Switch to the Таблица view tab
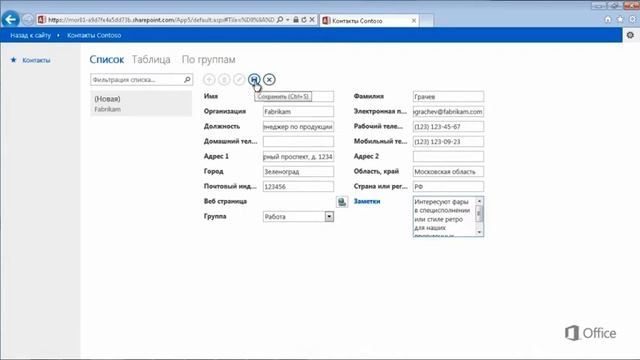This screenshot has width=640, height=360. tap(151, 60)
